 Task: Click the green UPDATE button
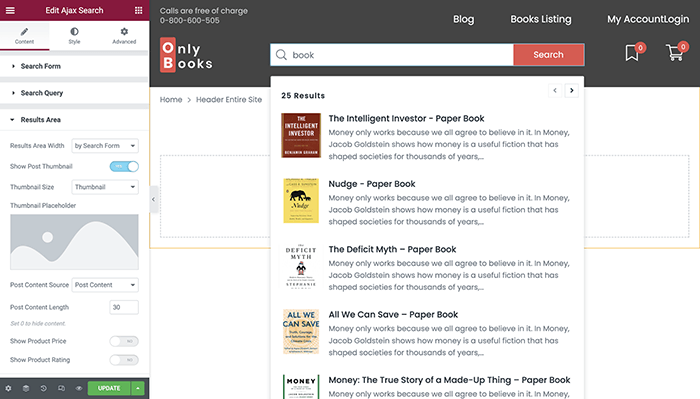(x=109, y=388)
